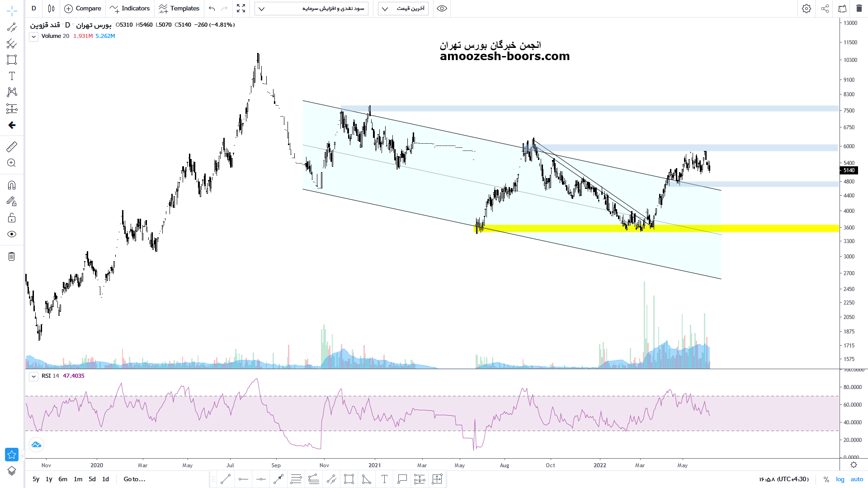This screenshot has height=488, width=868.
Task: Click the fullscreen mode icon
Action: (x=241, y=9)
